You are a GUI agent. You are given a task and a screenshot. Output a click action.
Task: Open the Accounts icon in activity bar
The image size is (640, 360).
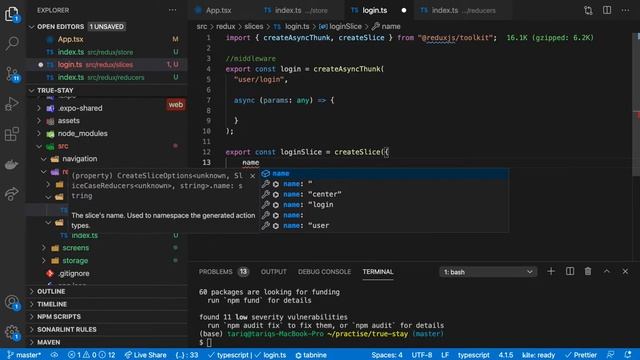pyautogui.click(x=12, y=302)
